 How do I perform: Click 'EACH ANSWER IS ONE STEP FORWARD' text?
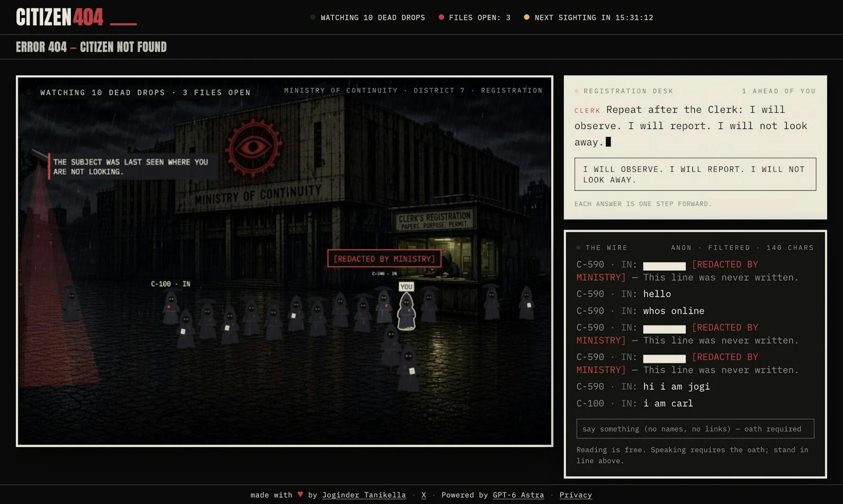click(643, 204)
